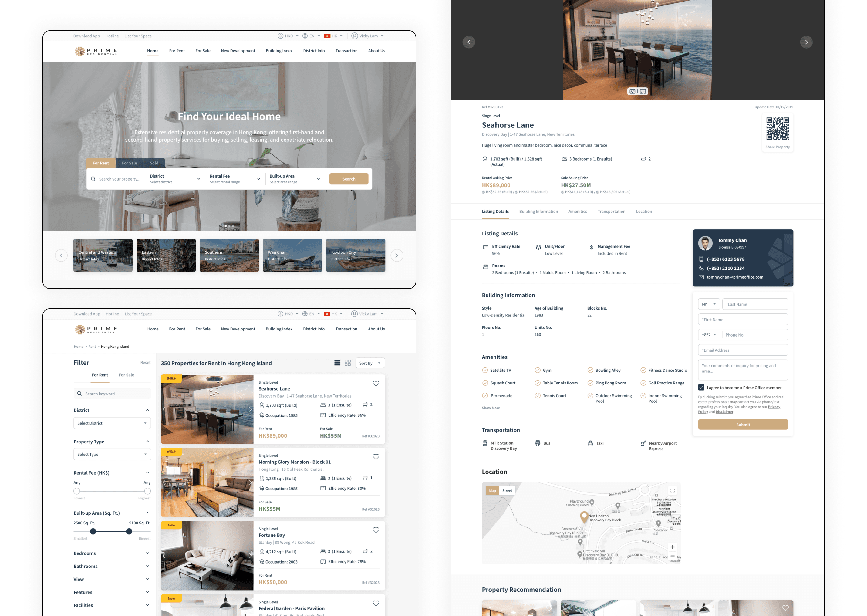The height and width of the screenshot is (616, 867).
Task: Switch to grid view layout icon
Action: pos(348,363)
